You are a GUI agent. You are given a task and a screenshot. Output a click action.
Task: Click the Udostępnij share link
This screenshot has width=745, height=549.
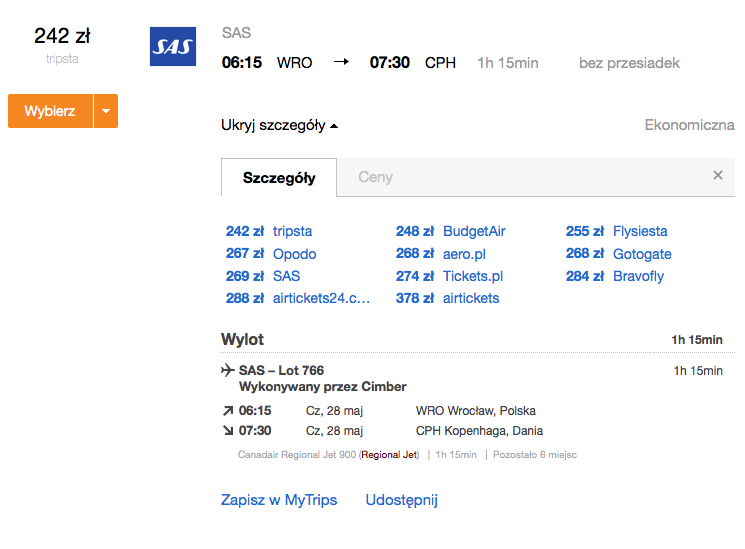click(x=401, y=500)
